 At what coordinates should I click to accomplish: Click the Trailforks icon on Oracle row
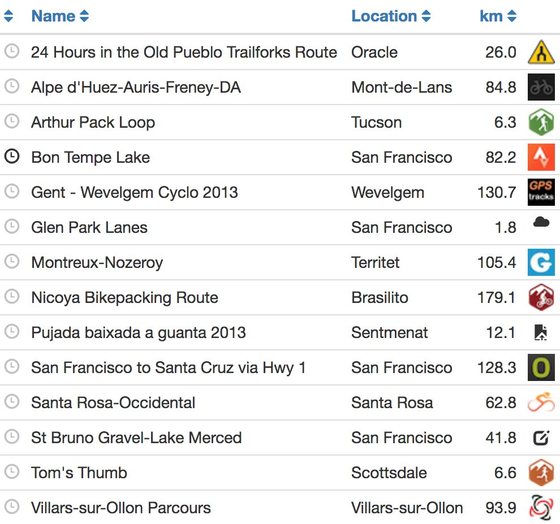tap(541, 52)
